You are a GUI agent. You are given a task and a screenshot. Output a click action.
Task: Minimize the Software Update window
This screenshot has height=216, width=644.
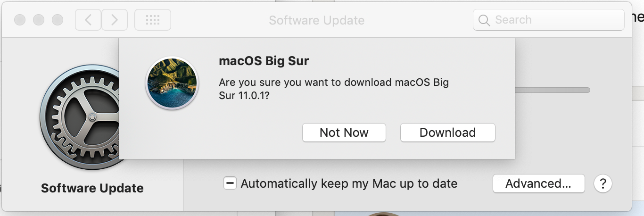39,20
